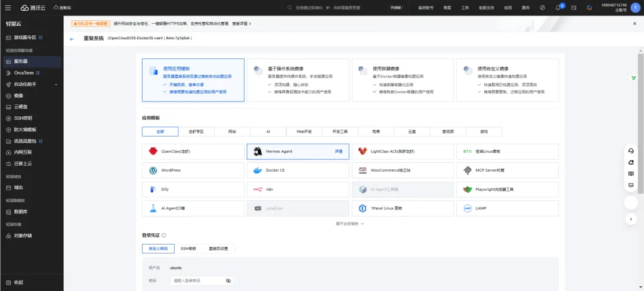Select the 使用容器镜像 option card
This screenshot has height=291, width=644.
(x=403, y=80)
